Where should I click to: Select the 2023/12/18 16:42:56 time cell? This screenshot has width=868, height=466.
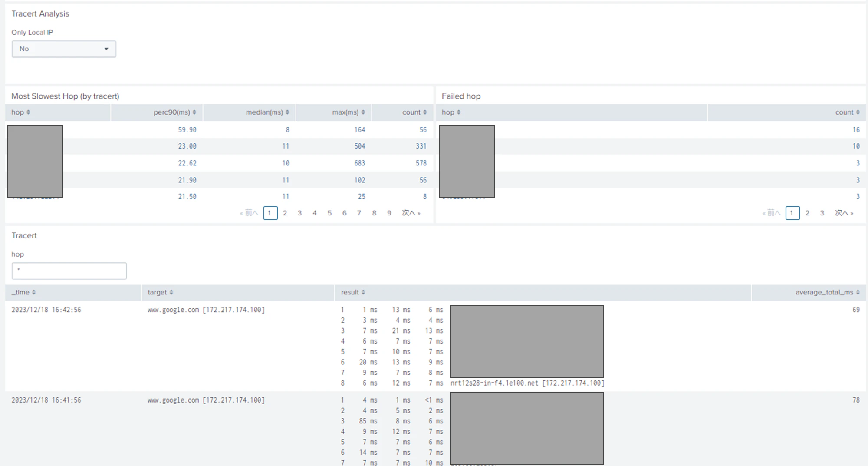point(46,310)
